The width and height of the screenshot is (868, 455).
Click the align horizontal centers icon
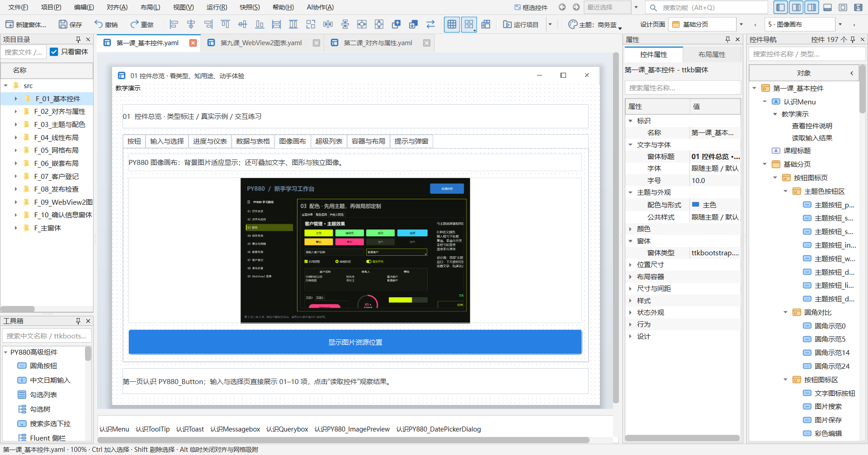point(191,24)
